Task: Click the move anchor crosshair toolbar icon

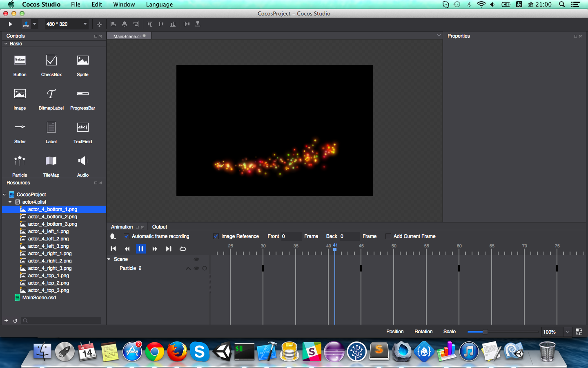Action: pyautogui.click(x=99, y=24)
